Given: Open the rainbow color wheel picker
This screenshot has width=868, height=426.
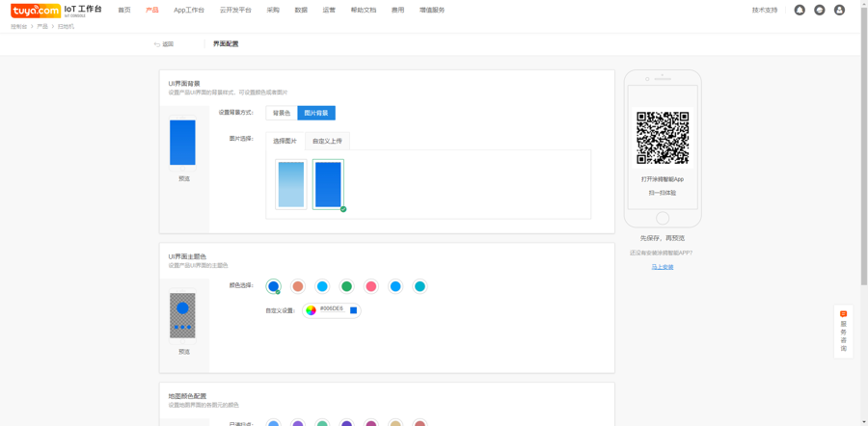Looking at the screenshot, I should [x=311, y=310].
